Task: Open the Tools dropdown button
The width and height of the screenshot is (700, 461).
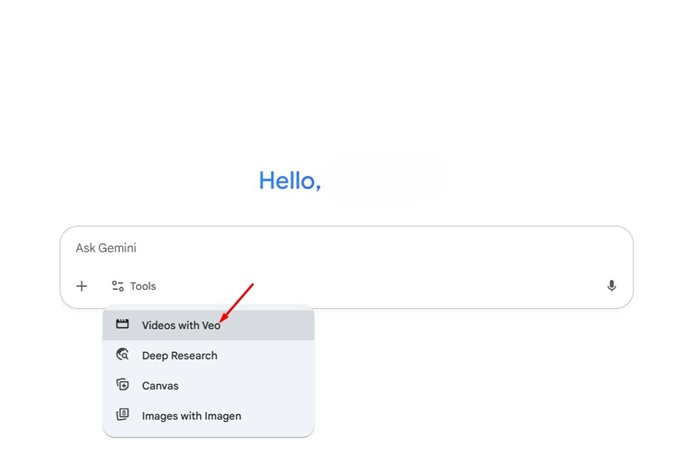Action: click(134, 286)
